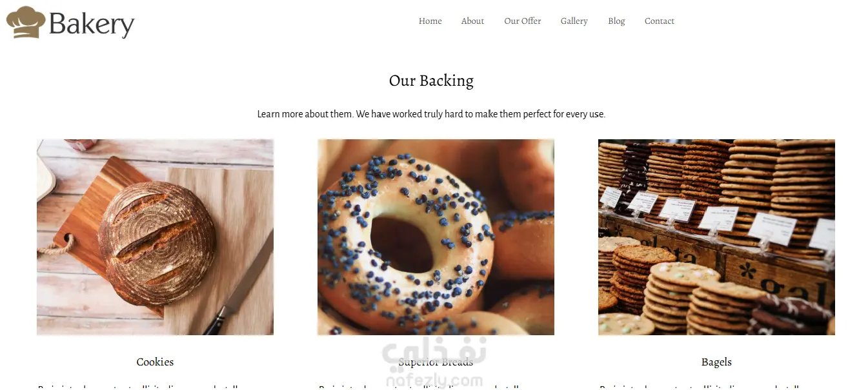Viewport: 868px width, 390px height.
Task: Click the description text under Bagels
Action: click(x=700, y=387)
